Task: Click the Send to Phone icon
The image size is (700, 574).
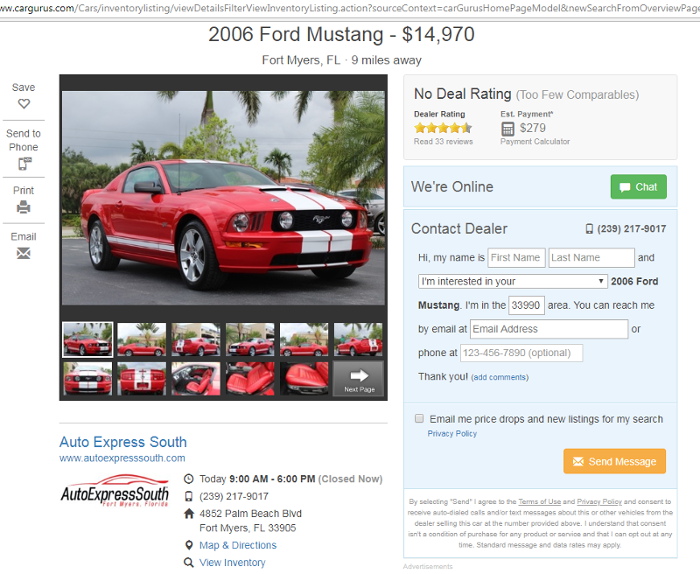Action: pyautogui.click(x=24, y=164)
